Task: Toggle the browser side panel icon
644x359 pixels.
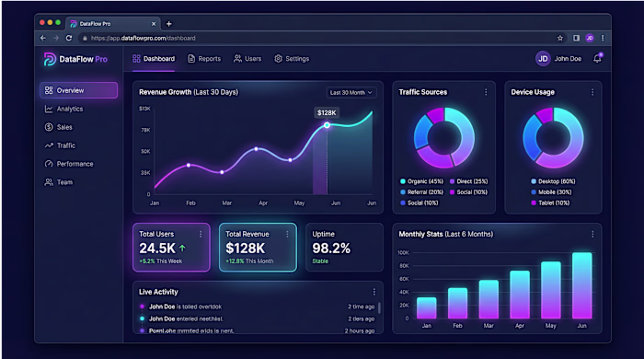Action: [x=576, y=38]
